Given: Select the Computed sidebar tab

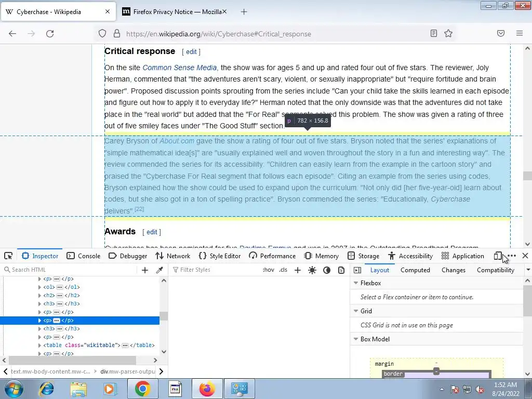Looking at the screenshot, I should (x=415, y=270).
